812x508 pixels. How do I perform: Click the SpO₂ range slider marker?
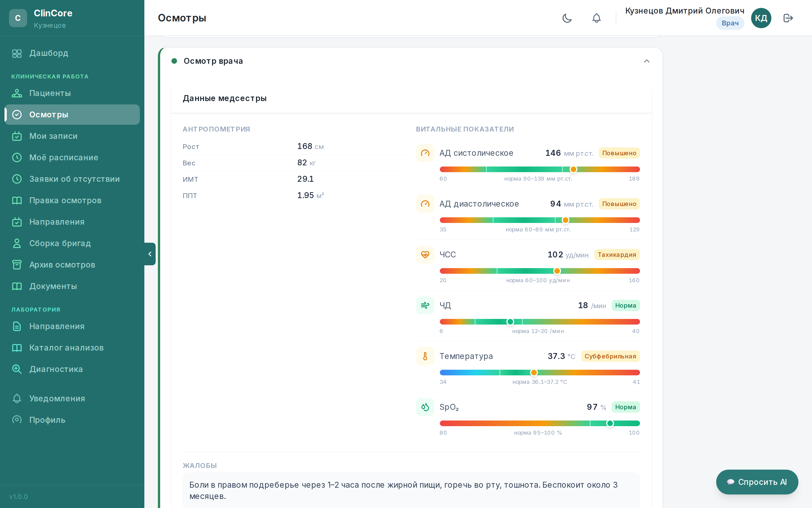[610, 423]
